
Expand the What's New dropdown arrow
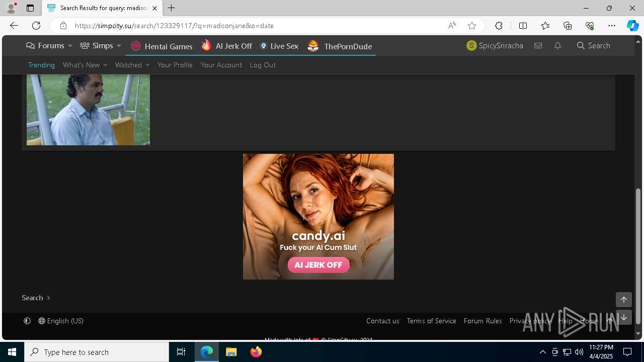tap(105, 65)
